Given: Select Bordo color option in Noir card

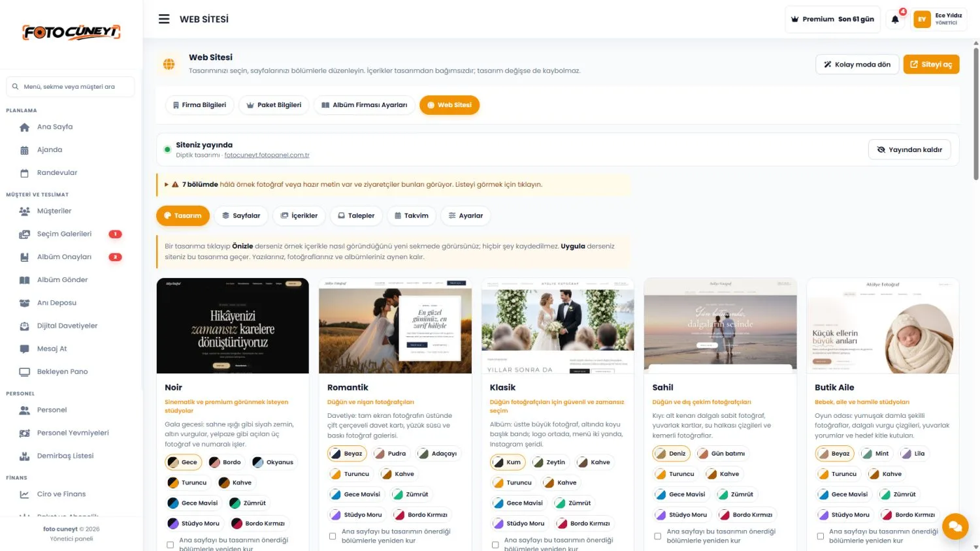Looking at the screenshot, I should 226,462.
